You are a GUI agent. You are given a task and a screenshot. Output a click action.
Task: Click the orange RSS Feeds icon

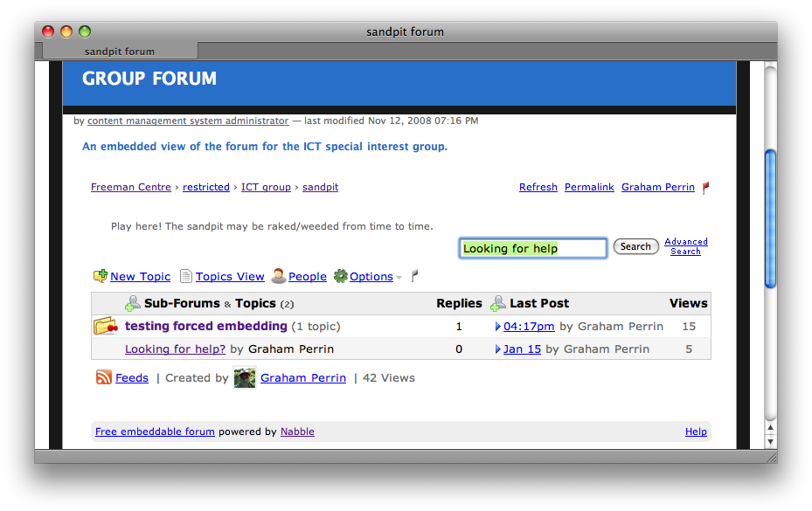click(x=104, y=377)
